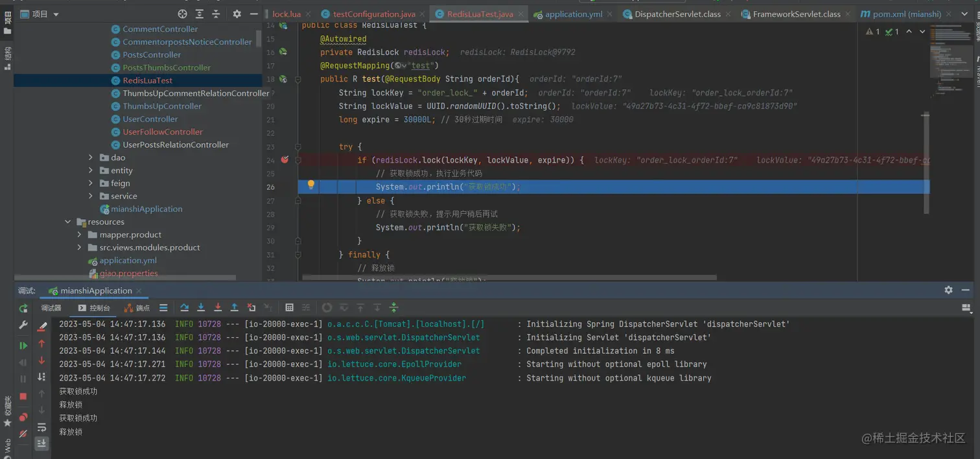Click the red down arrow in console sidebar
980x459 pixels.
point(42,360)
